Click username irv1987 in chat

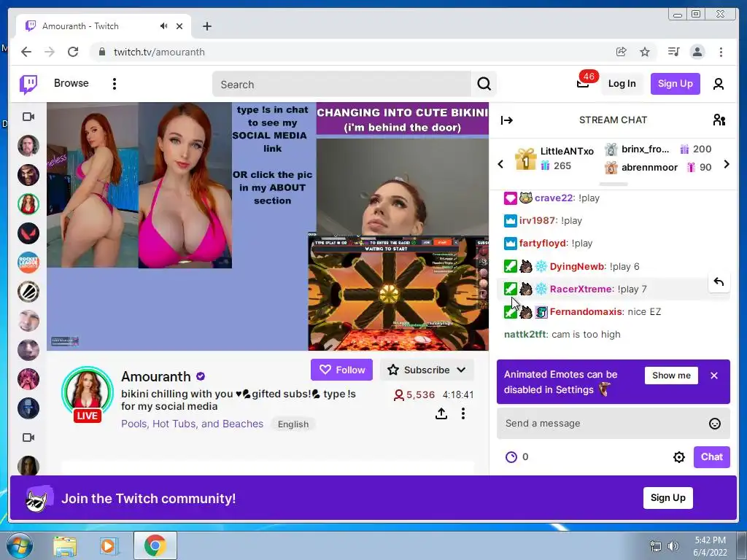tap(537, 220)
